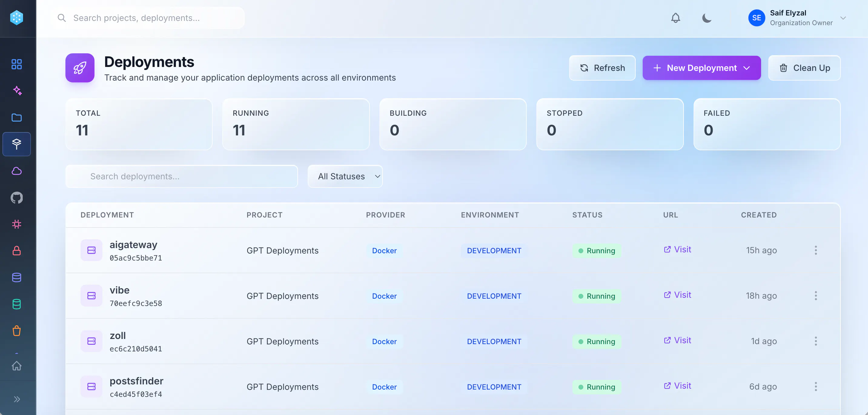Click the STOPPED 0 stat card
This screenshot has width=868, height=415.
(610, 125)
